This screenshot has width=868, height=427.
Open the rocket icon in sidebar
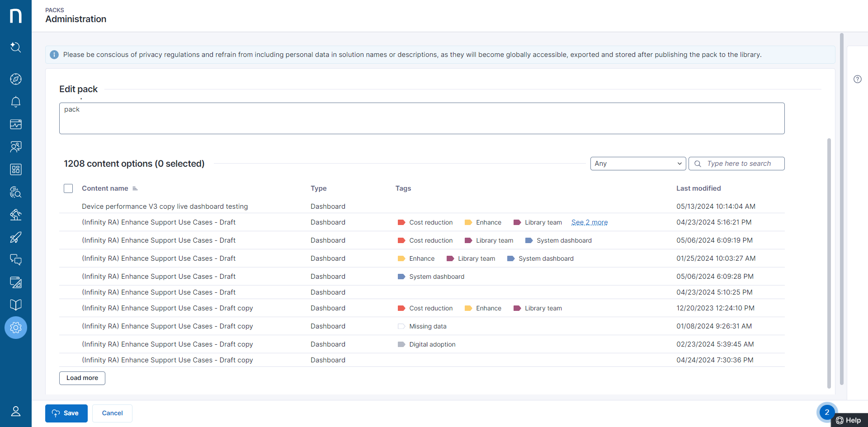[16, 237]
